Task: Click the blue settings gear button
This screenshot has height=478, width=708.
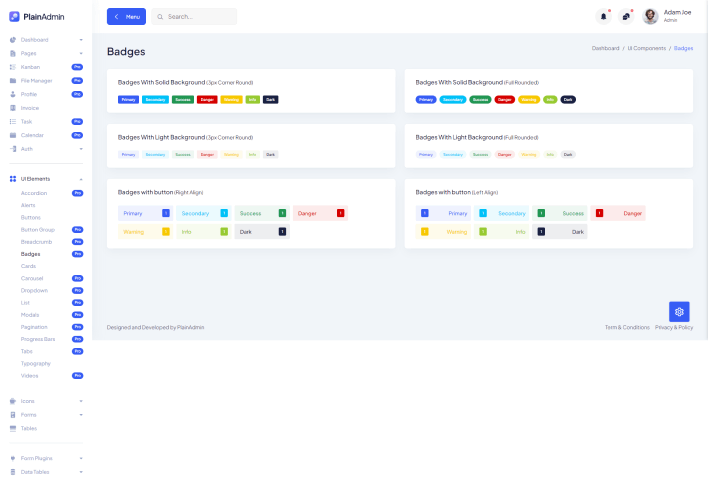Action: pos(679,312)
